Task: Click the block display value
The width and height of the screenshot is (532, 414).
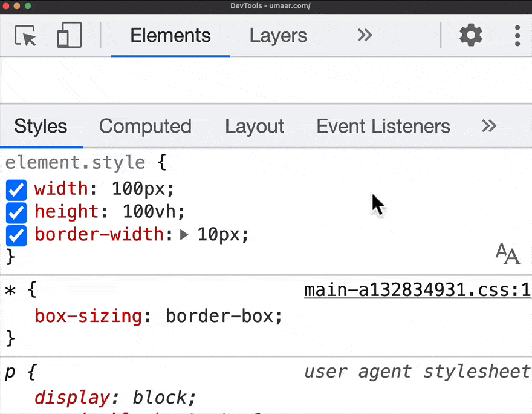Action: 160,398
